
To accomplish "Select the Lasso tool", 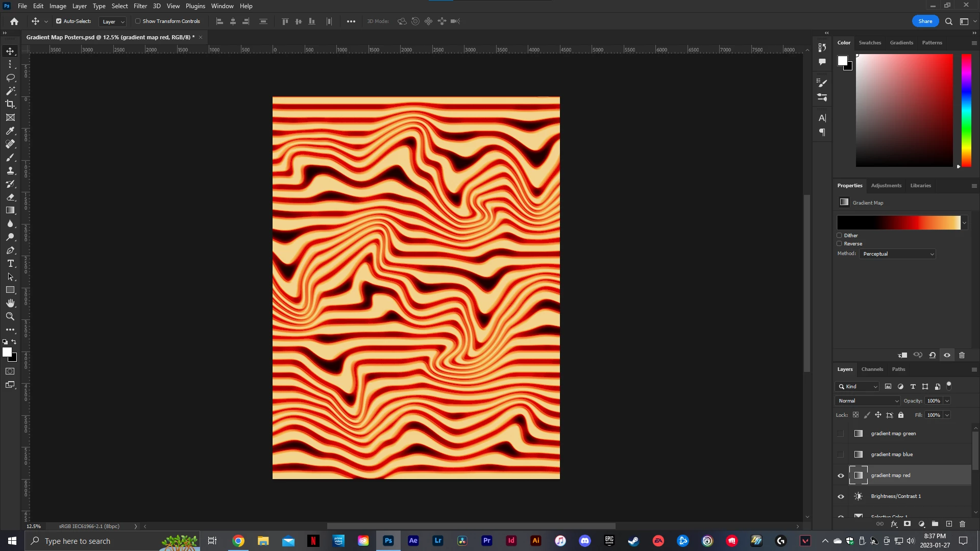I will pyautogui.click(x=10, y=78).
